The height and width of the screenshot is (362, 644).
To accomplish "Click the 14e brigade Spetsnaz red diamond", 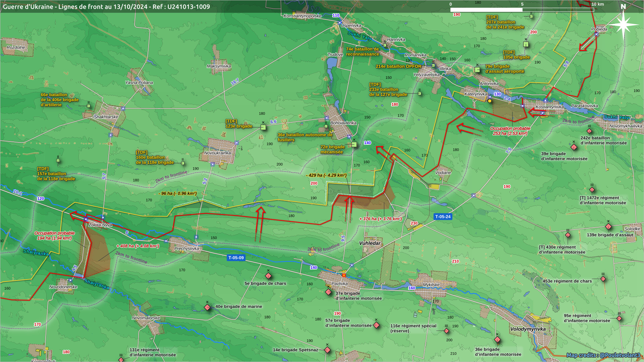I will (x=327, y=350).
